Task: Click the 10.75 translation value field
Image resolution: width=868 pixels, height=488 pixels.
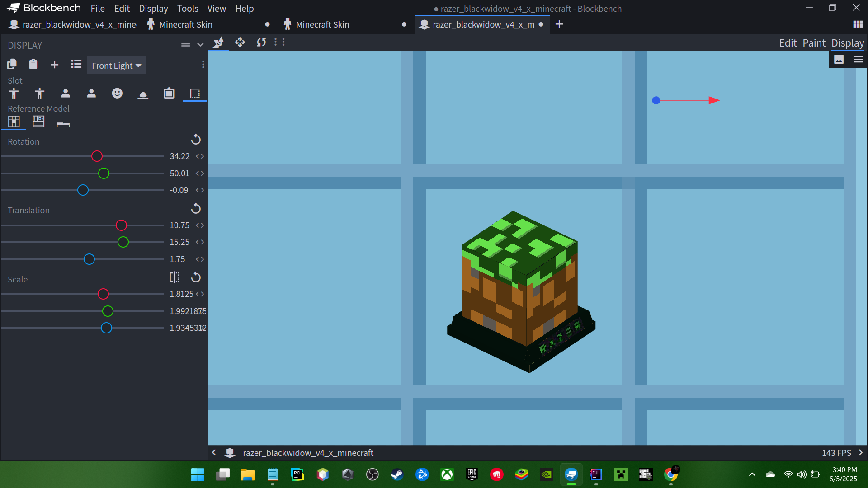Action: click(180, 225)
